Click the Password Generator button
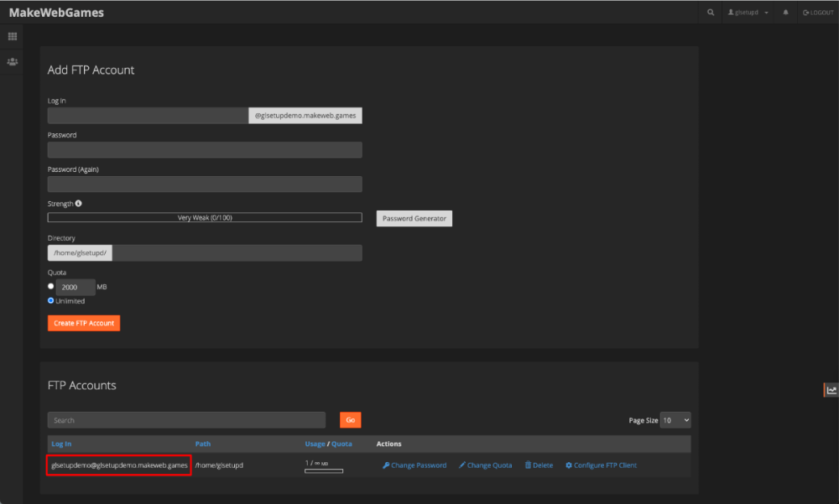Screen dimensions: 839x504 [x=414, y=218]
